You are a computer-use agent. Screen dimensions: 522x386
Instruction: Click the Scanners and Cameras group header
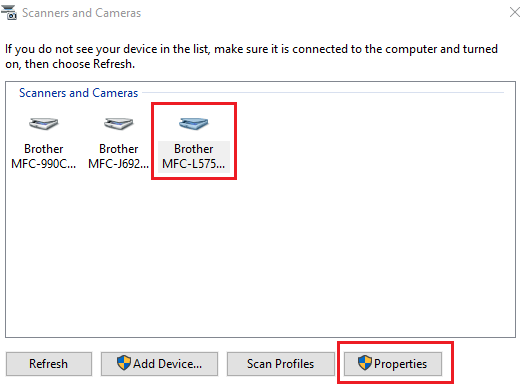(x=78, y=93)
